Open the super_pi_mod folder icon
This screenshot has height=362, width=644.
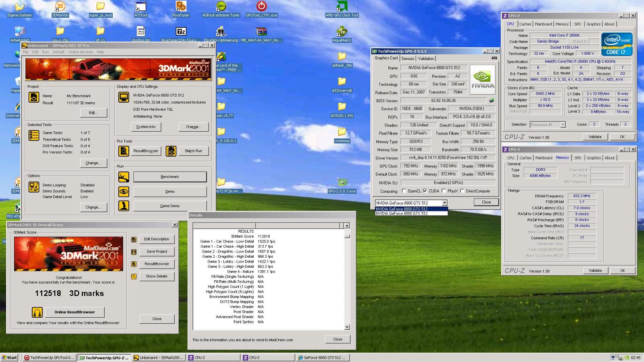(x=100, y=6)
